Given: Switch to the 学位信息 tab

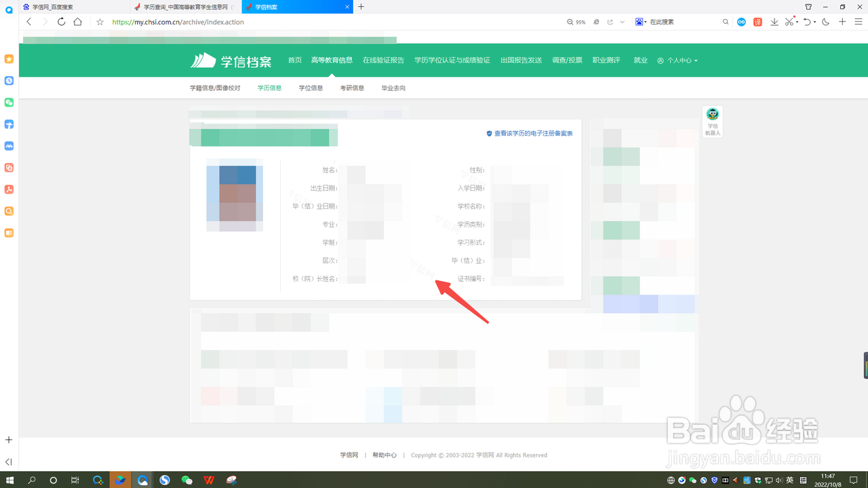Looking at the screenshot, I should [x=311, y=88].
